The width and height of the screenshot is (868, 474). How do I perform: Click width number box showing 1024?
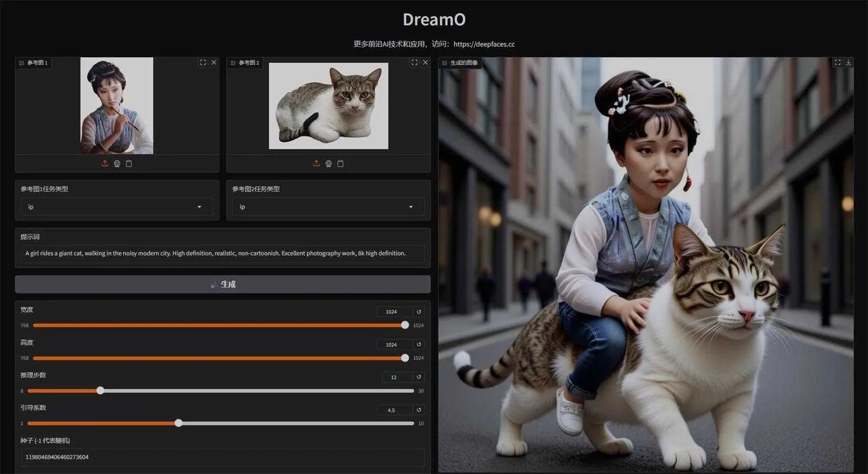[x=395, y=311]
